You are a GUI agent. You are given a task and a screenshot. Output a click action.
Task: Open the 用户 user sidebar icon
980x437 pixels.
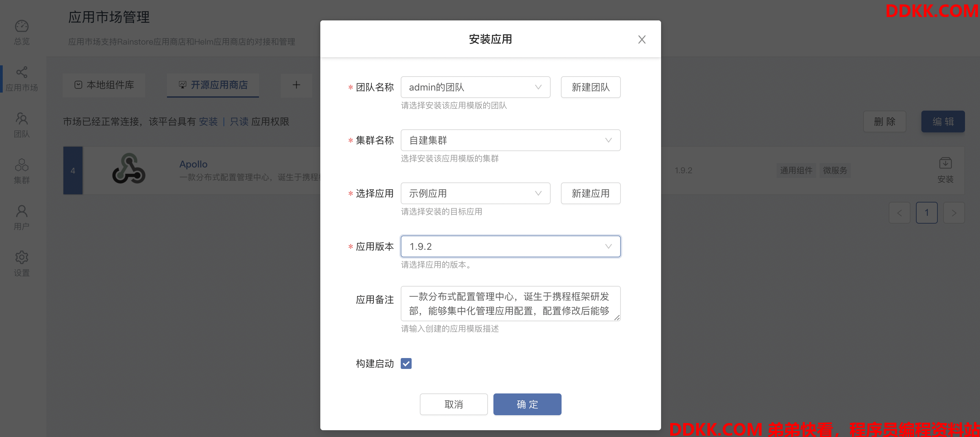(x=22, y=211)
